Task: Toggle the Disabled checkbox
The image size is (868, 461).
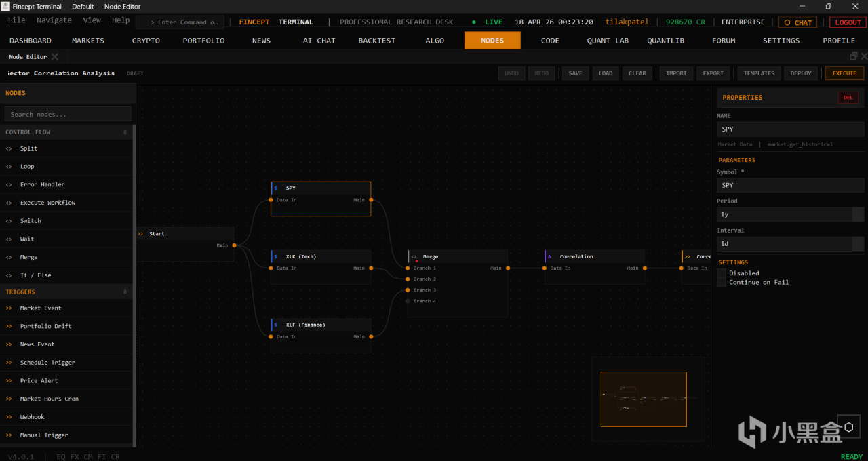Action: tap(722, 273)
